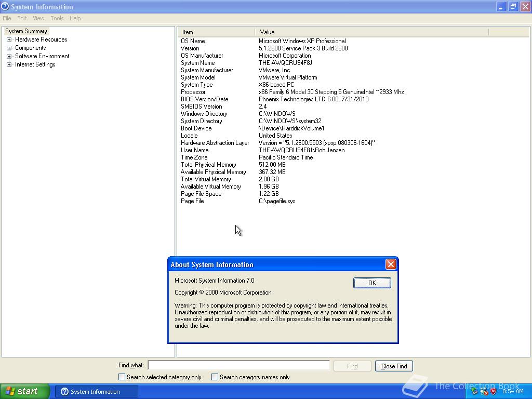Close the System Information main window
The image size is (532, 399).
525,7
